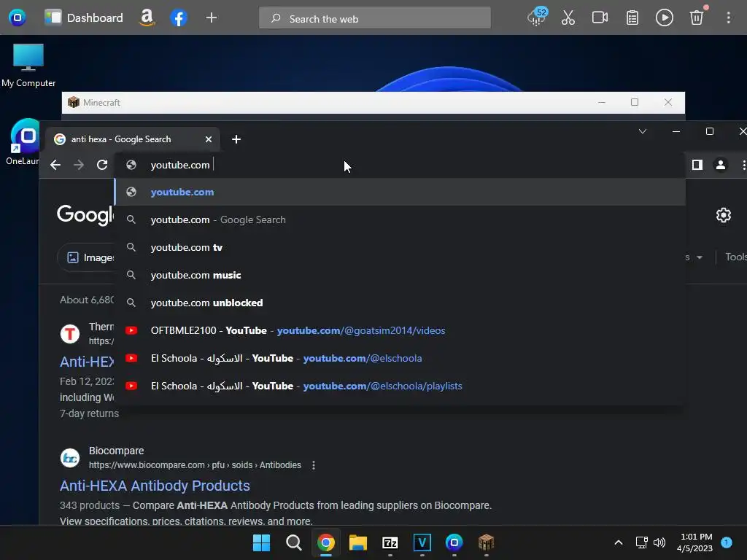Select youtube.com Google Search suggestion
Screen dimensions: 747x560
[399, 219]
